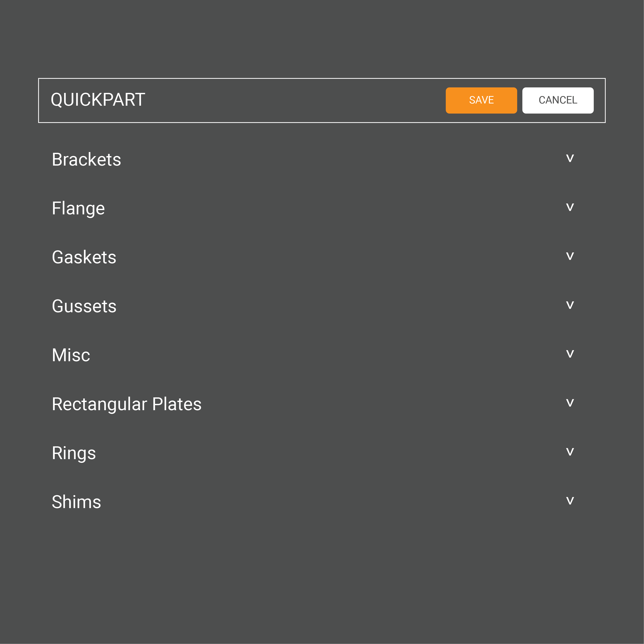The width and height of the screenshot is (644, 644).
Task: Open the Gaskets category label
Action: coord(84,257)
